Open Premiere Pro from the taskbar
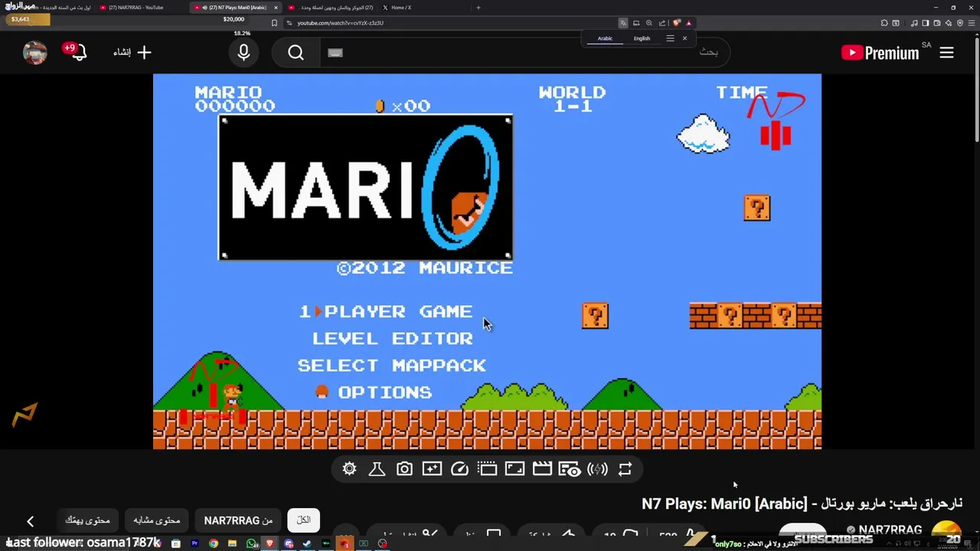The image size is (980, 551). point(194,544)
